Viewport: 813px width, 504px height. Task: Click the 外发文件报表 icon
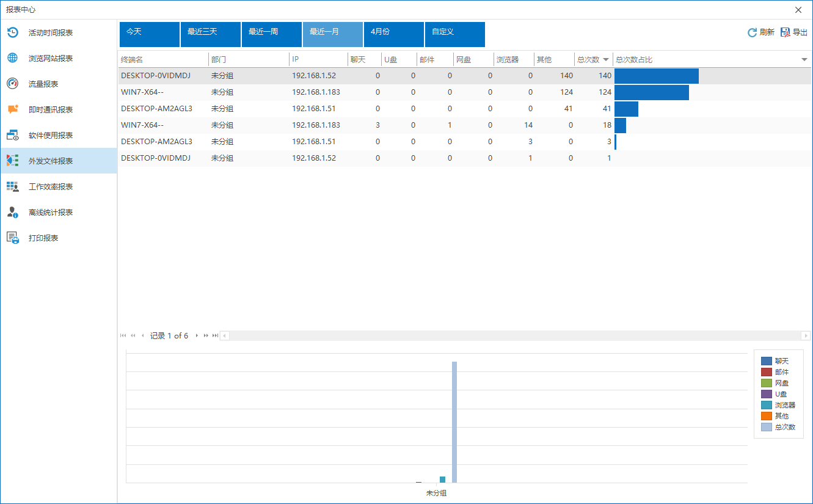click(12, 161)
